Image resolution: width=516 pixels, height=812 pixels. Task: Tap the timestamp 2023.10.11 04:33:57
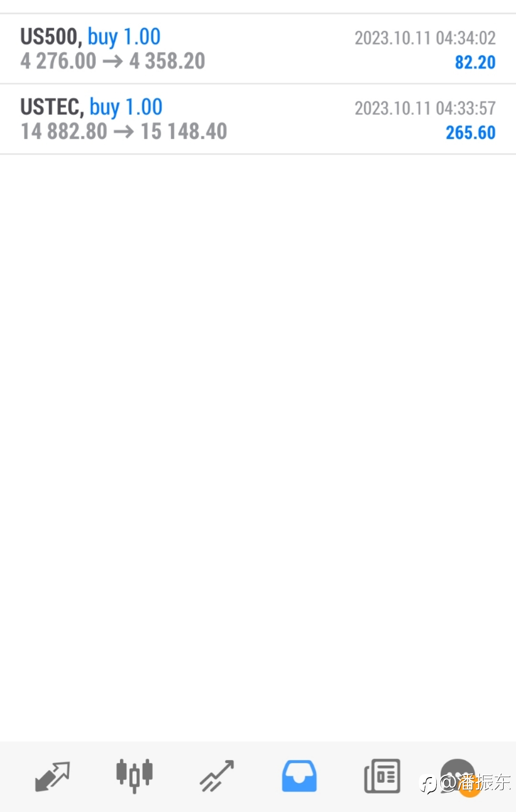click(425, 109)
